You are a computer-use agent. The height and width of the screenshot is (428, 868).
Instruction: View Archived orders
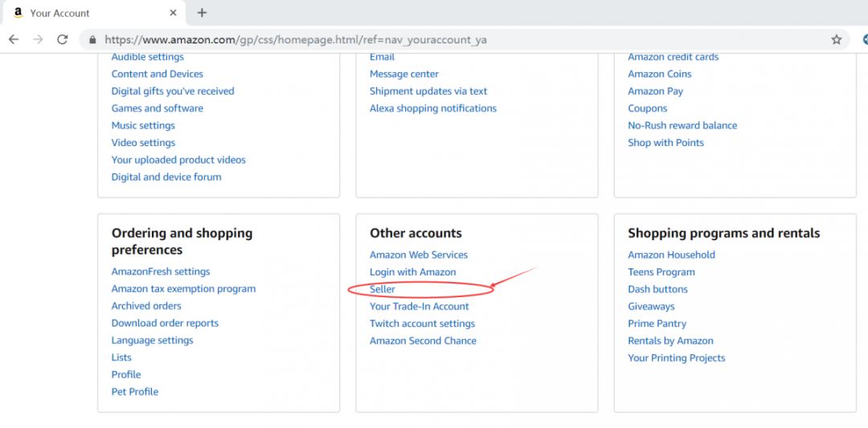point(146,306)
